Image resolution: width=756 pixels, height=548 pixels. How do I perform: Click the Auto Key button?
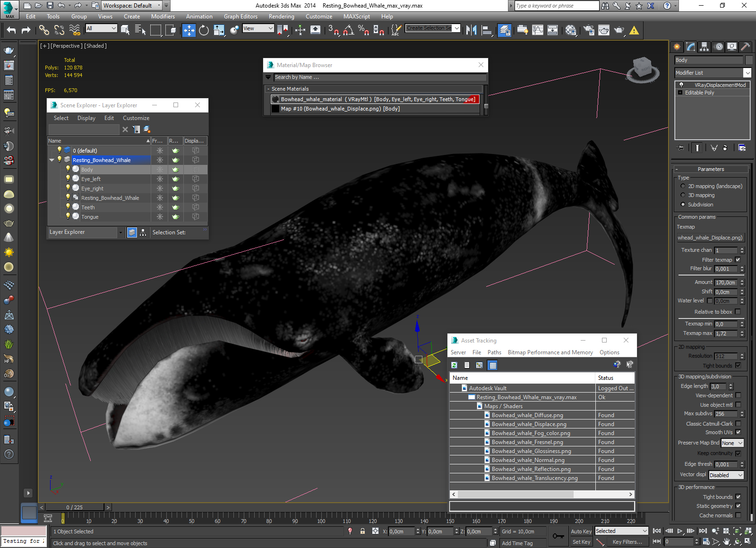[581, 531]
